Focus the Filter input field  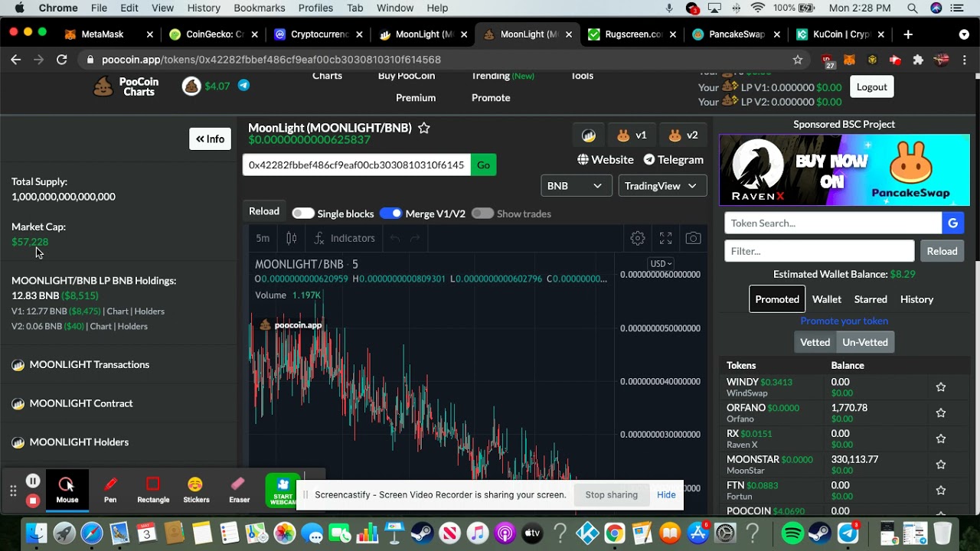tap(819, 251)
